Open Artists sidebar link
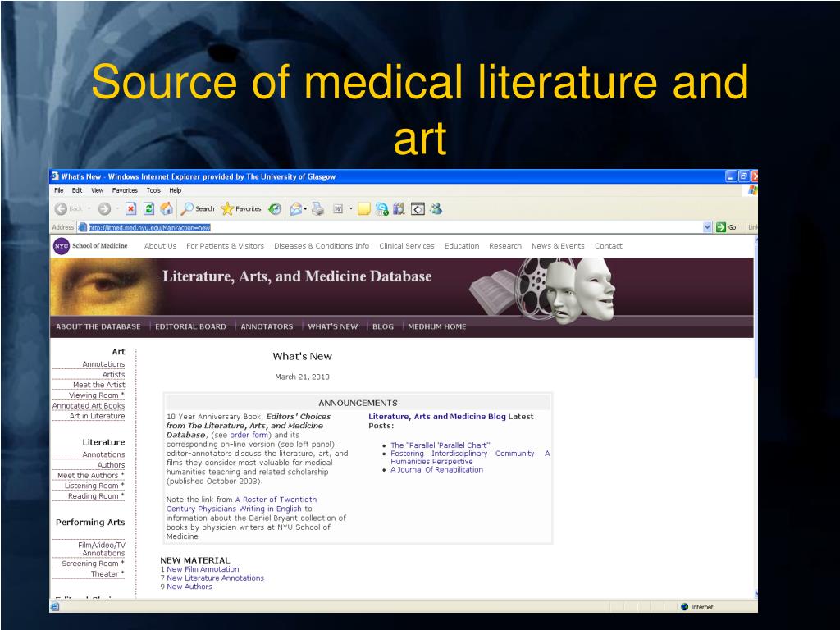840x630 pixels. (x=113, y=374)
